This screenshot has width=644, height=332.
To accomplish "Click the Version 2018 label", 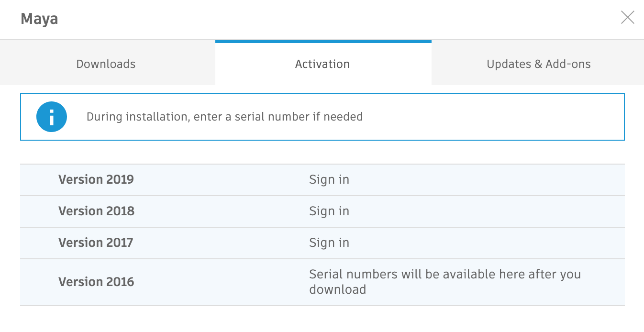I will click(x=96, y=211).
